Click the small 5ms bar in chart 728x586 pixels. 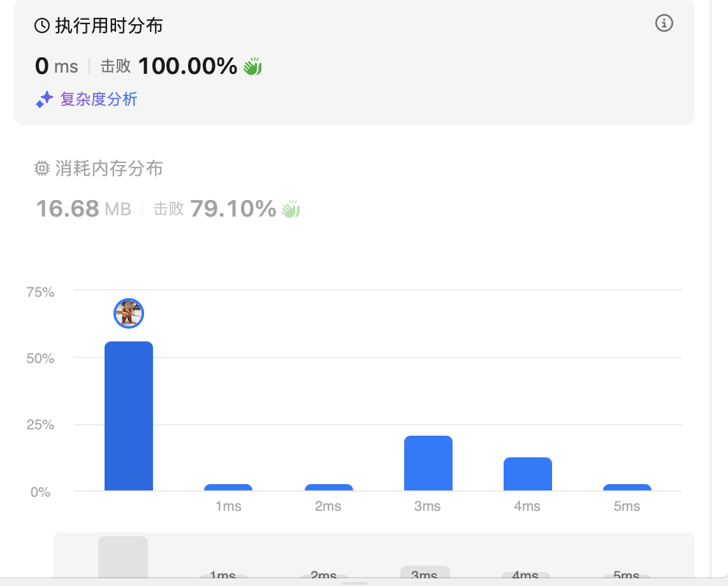[627, 487]
